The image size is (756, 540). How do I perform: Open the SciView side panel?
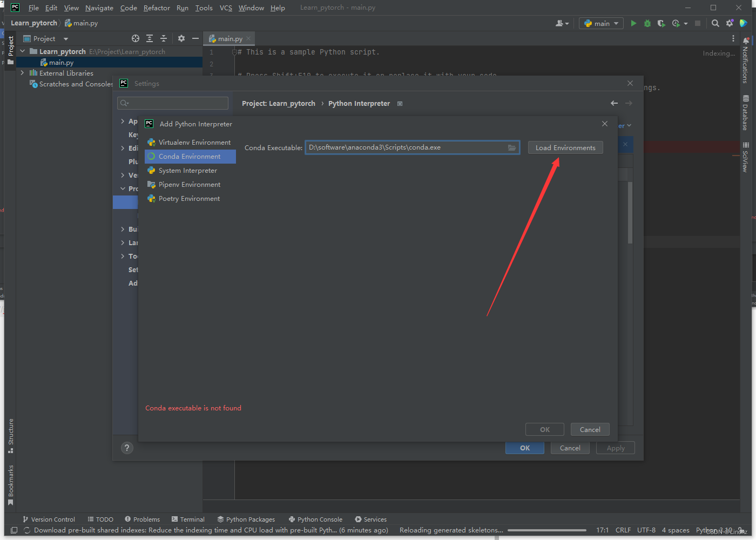click(x=746, y=157)
